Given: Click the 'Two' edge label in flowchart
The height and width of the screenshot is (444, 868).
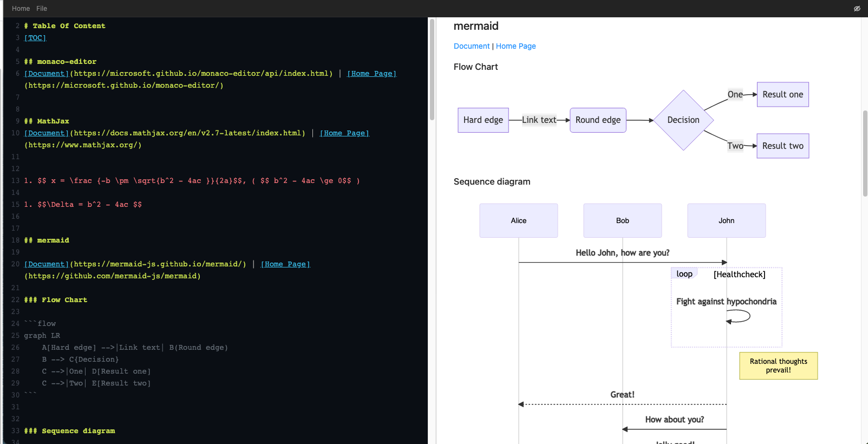Looking at the screenshot, I should [x=735, y=146].
